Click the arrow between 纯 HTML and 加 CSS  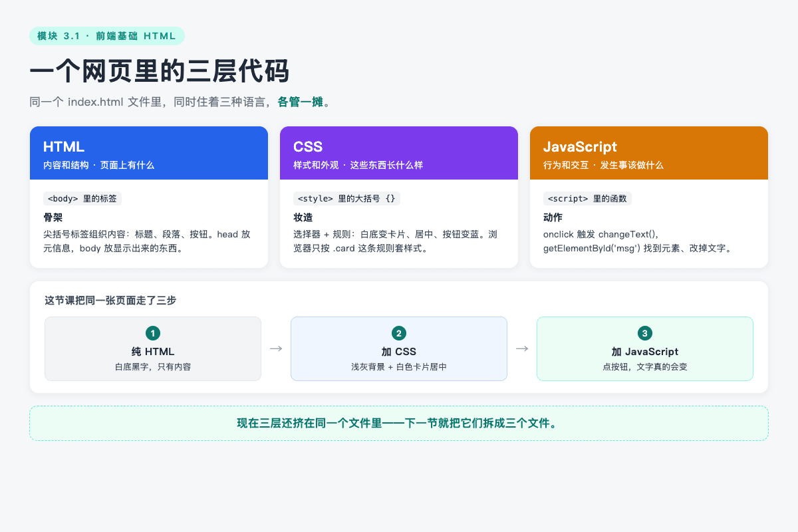276,348
